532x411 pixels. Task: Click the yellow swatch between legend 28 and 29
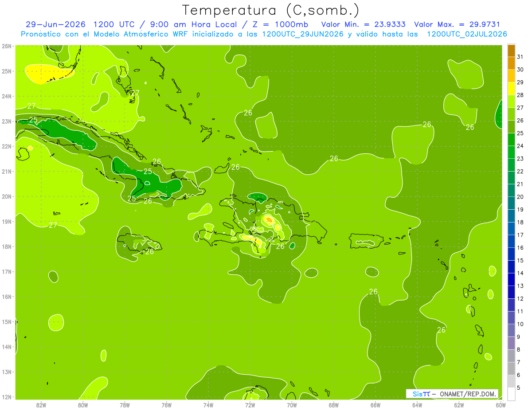pyautogui.click(x=512, y=88)
